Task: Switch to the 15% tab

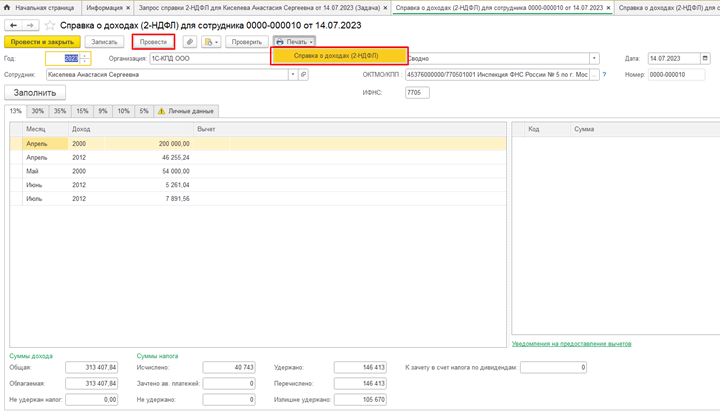Action: click(x=82, y=111)
